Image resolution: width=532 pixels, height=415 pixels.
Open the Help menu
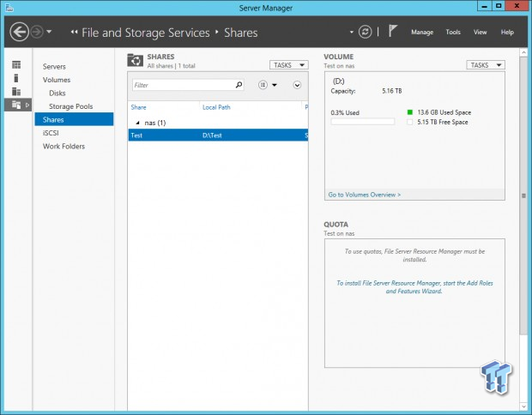pos(507,32)
